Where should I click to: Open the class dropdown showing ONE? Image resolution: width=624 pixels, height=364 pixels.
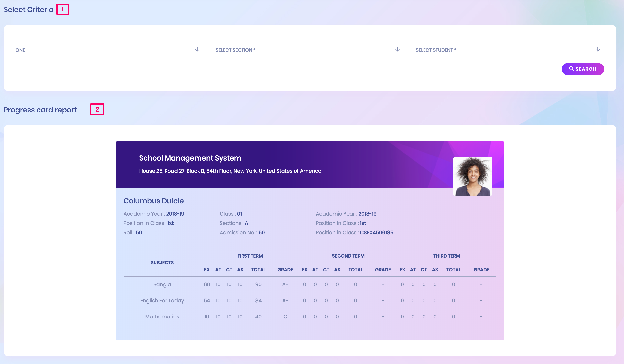[x=109, y=50]
